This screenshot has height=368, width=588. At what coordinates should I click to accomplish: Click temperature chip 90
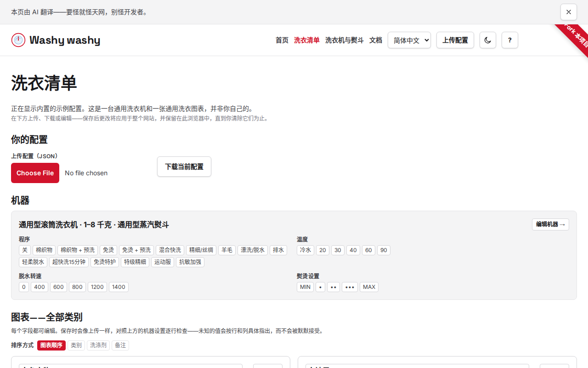pyautogui.click(x=384, y=250)
